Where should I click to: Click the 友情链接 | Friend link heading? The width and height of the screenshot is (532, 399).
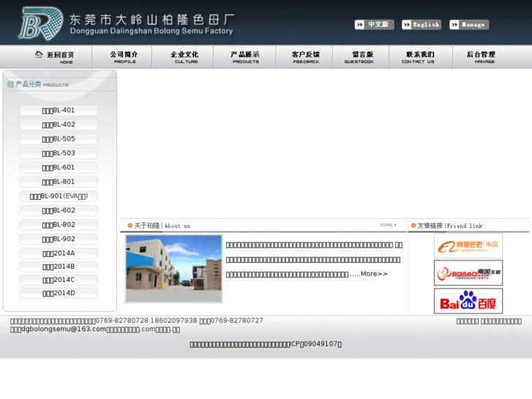tap(449, 225)
